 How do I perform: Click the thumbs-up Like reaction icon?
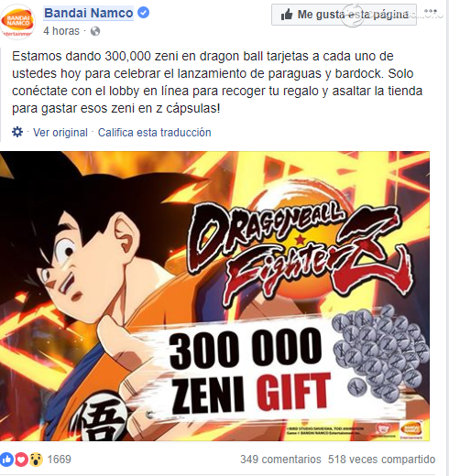(6, 460)
